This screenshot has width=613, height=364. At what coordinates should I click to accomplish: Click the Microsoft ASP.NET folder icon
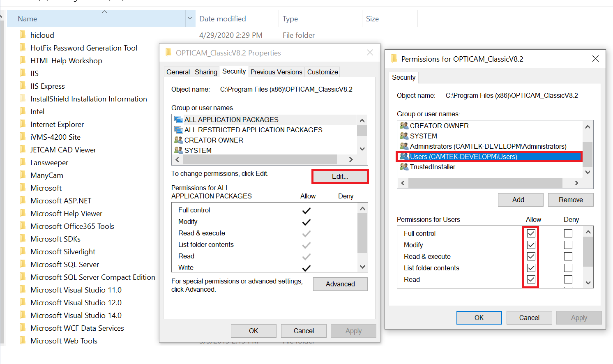23,200
